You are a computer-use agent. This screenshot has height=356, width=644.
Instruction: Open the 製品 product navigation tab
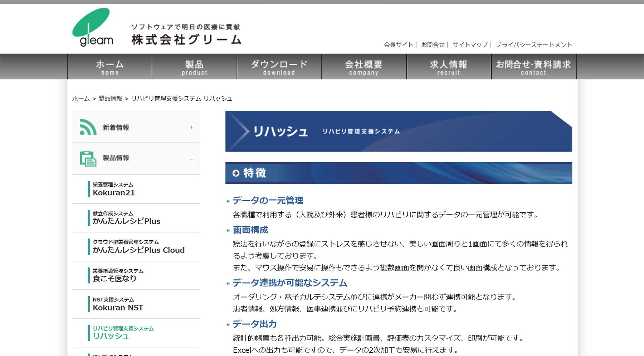tap(194, 67)
